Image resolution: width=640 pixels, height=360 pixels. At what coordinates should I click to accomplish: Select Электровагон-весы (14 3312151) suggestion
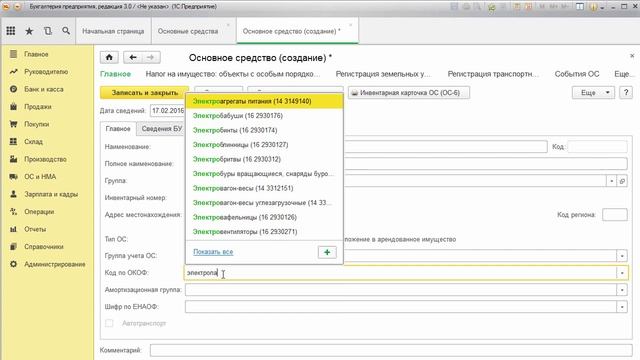(264, 188)
